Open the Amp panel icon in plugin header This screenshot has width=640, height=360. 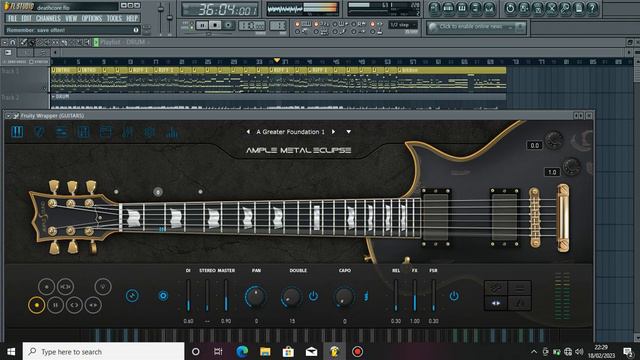(x=106, y=132)
